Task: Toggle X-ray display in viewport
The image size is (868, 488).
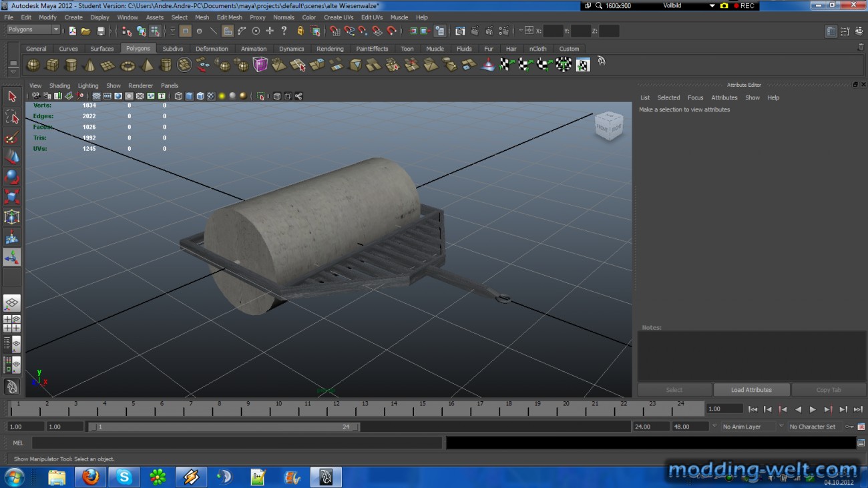Action: coord(277,96)
